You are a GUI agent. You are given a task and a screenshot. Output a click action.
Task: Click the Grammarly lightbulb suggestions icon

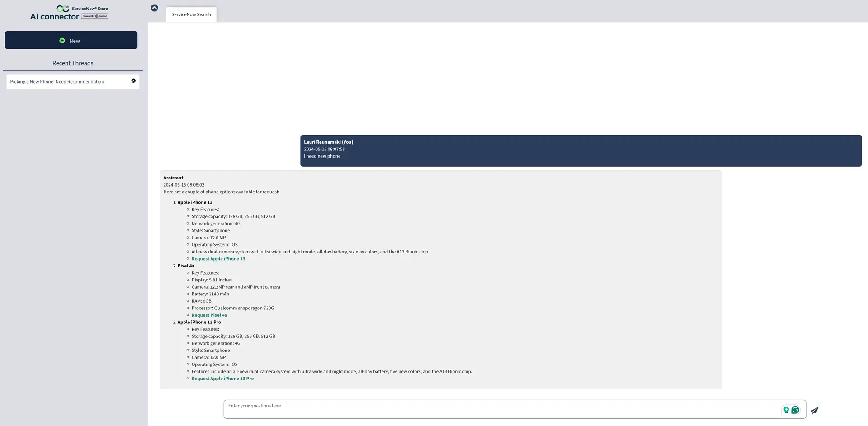point(786,410)
